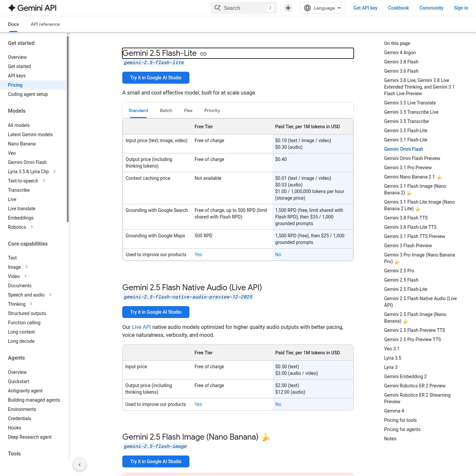Focus the Search input field
This screenshot has width=476, height=476.
pyautogui.click(x=244, y=8)
